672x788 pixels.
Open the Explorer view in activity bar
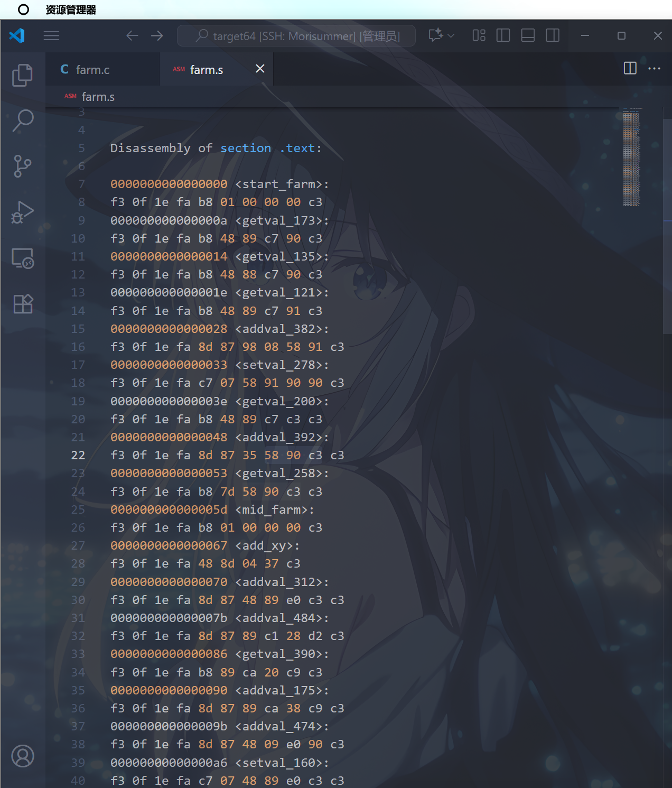(x=22, y=75)
